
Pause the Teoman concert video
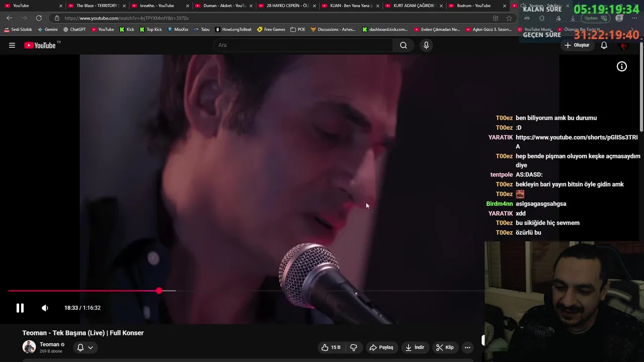coord(20,308)
